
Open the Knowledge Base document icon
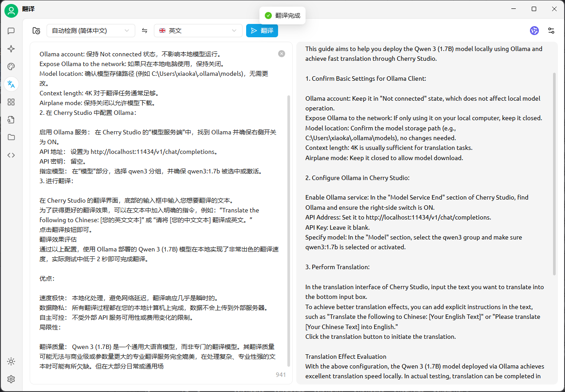pyautogui.click(x=11, y=120)
